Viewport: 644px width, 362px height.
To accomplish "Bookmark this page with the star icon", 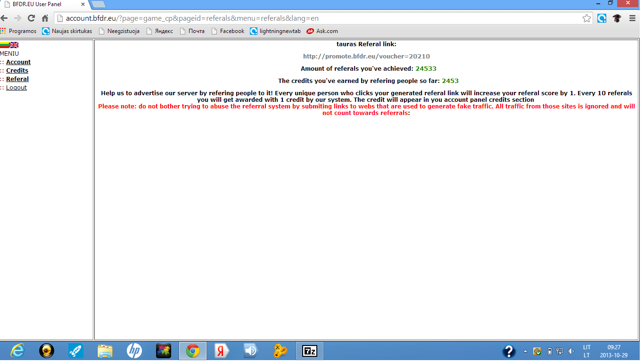I will [586, 18].
